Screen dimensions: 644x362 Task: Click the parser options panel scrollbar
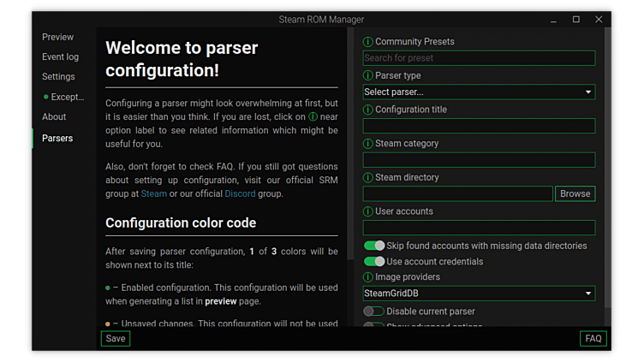coord(608,169)
